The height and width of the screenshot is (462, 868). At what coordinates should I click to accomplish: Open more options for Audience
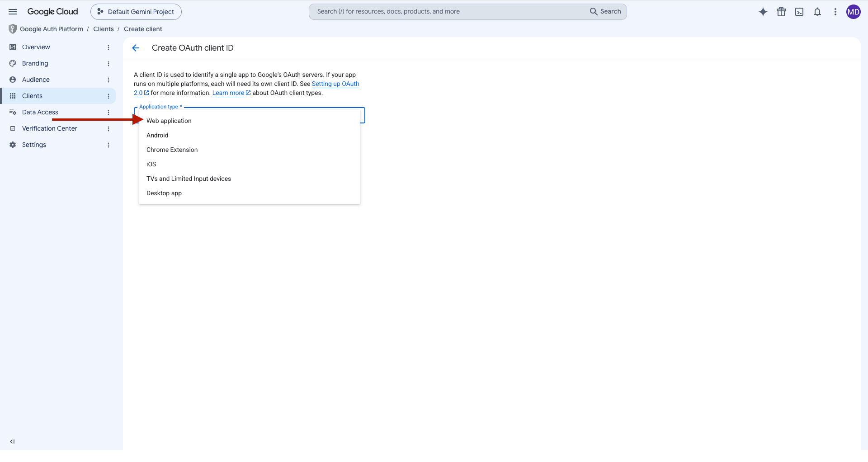point(108,80)
